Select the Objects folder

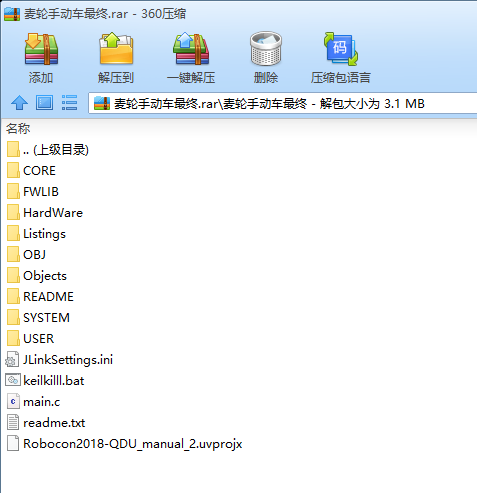[37, 276]
